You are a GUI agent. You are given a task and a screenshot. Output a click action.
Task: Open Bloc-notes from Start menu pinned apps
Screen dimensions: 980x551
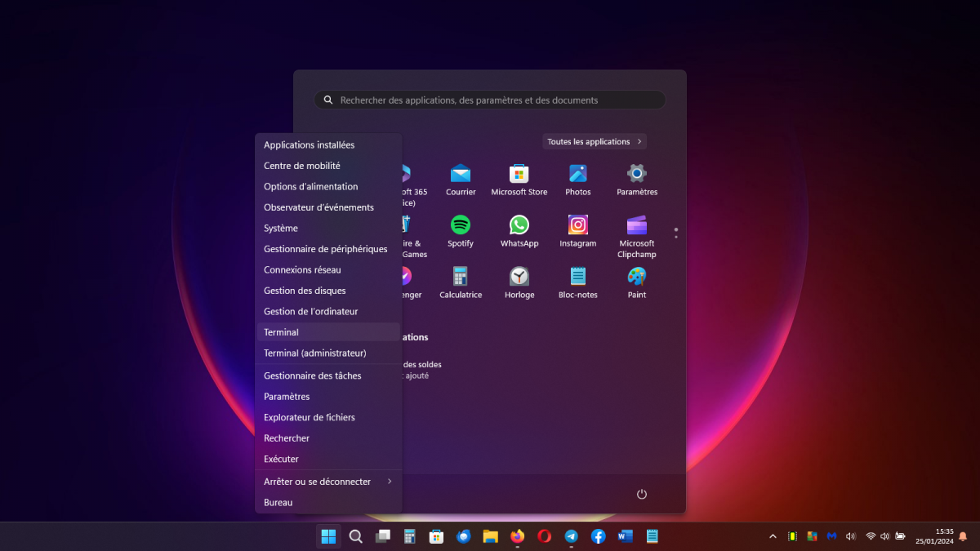578,282
